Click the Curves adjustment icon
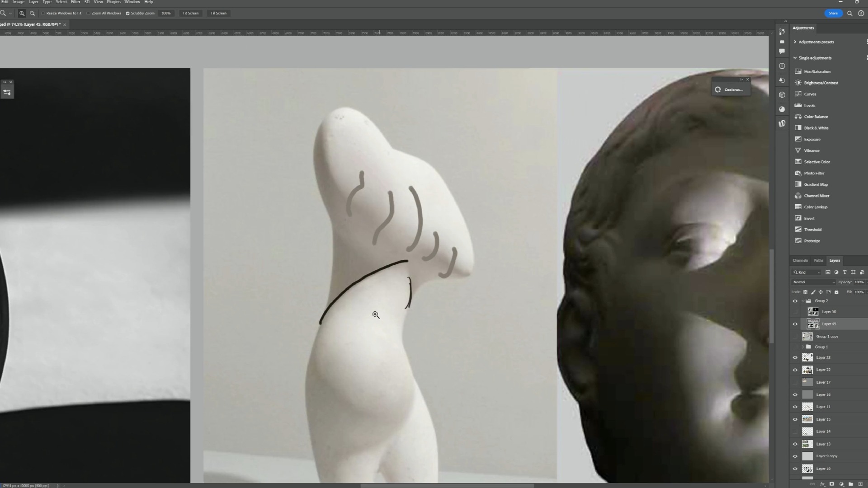Viewport: 868px width, 488px height. pyautogui.click(x=798, y=94)
